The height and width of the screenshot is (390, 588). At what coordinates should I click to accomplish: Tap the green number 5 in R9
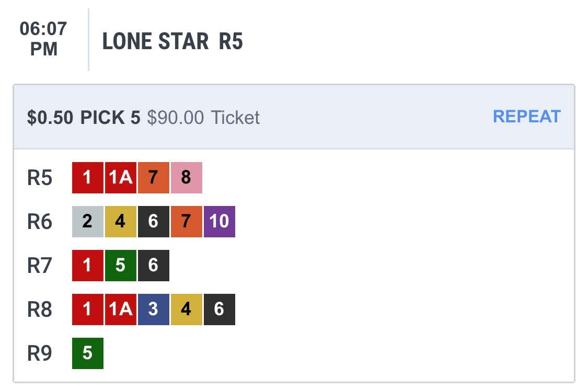click(x=88, y=353)
